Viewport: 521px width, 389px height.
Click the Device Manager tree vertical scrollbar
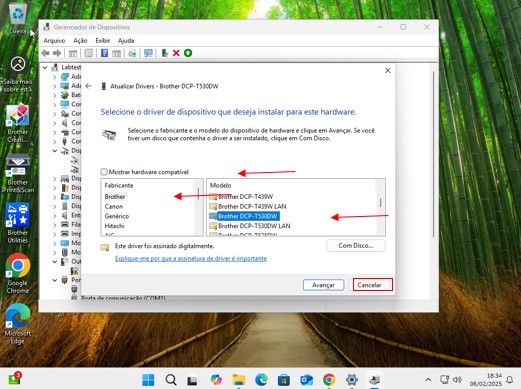click(x=433, y=154)
